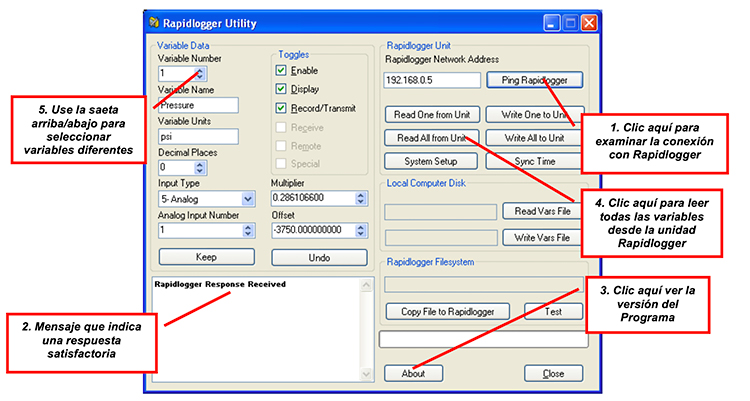Close the Rapidlogger Utility window
The width and height of the screenshot is (750, 401).
point(589,22)
